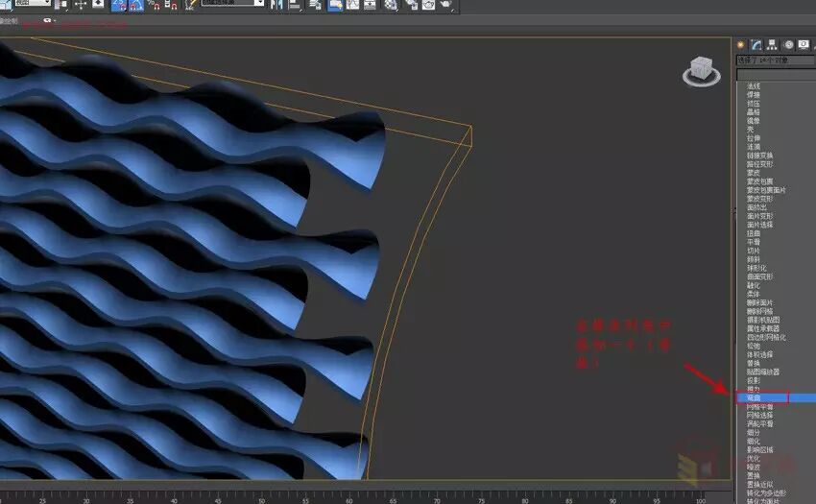The width and height of the screenshot is (816, 504).
Task: Switch to the Modify panel tab
Action: tap(756, 45)
